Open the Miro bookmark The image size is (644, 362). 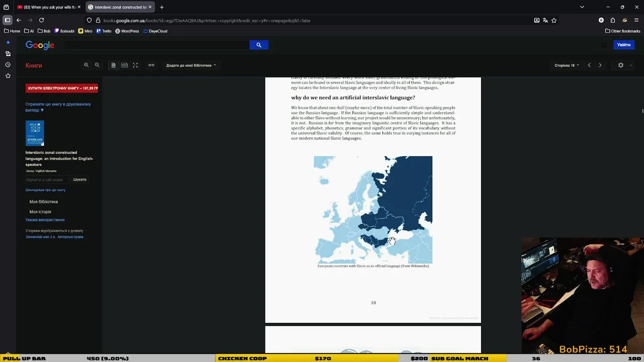click(x=86, y=31)
